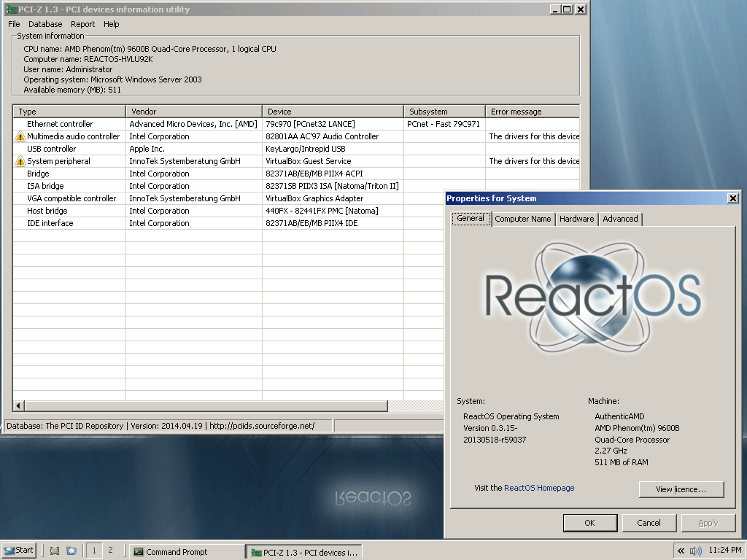The image size is (747, 560).
Task: Select the Ethernet controller row
Action: (296, 124)
